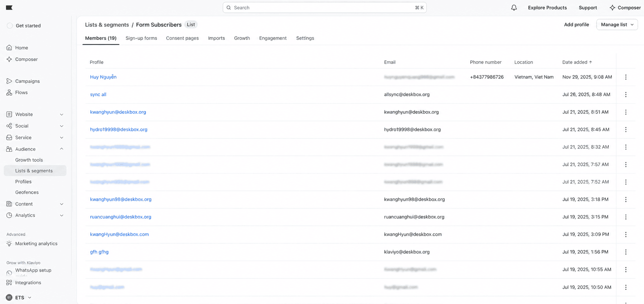The height and width of the screenshot is (304, 644).
Task: Switch to the Sign-up forms tab
Action: (141, 38)
